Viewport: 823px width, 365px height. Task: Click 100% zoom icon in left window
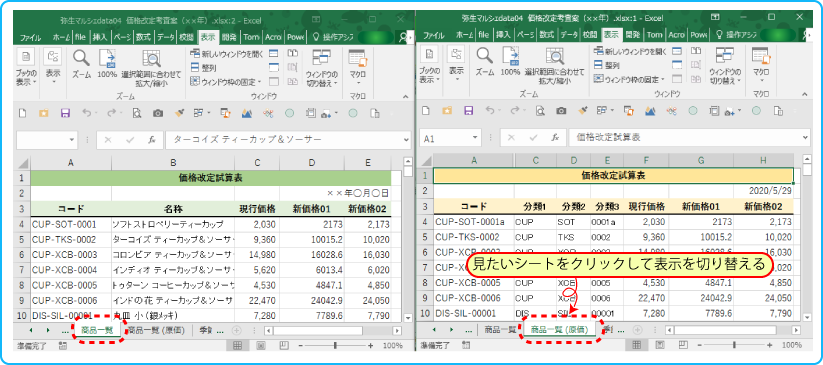click(107, 58)
